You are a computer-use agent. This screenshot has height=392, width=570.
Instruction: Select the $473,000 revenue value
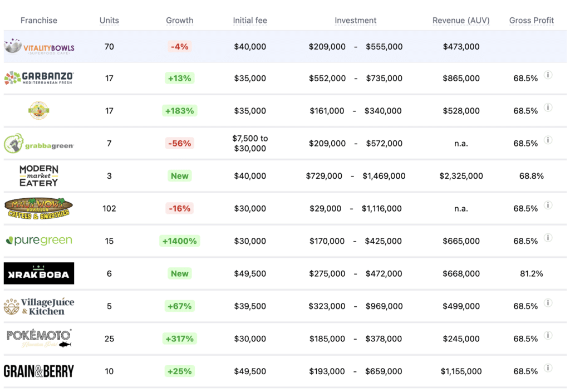(461, 47)
